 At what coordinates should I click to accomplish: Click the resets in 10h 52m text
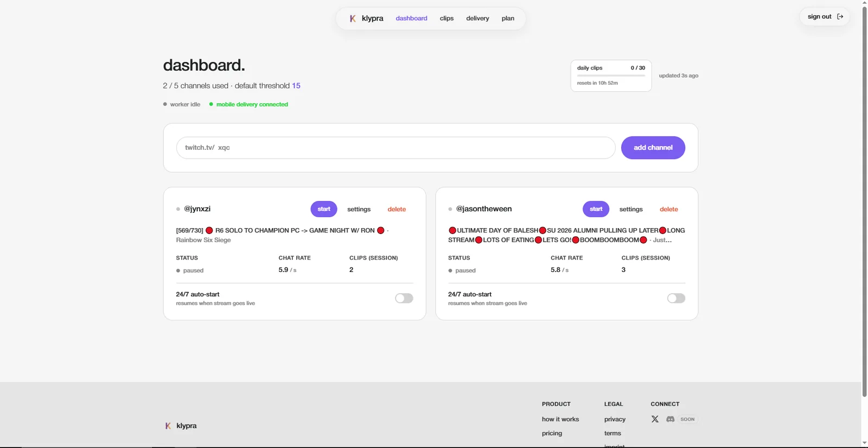pos(597,83)
